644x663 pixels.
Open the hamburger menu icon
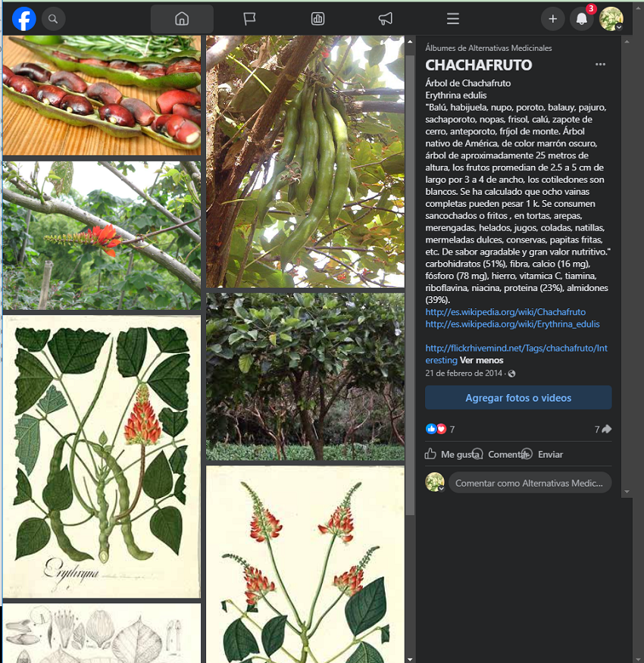[x=453, y=19]
